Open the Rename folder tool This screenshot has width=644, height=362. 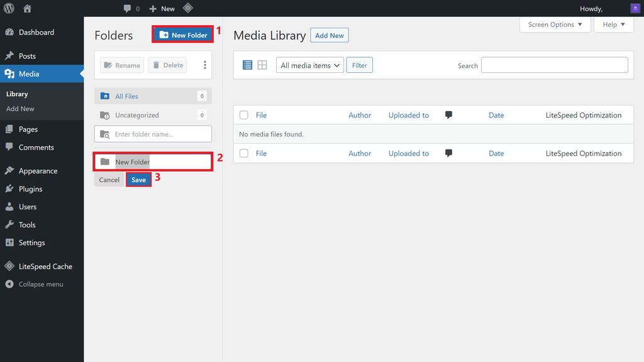tap(121, 65)
